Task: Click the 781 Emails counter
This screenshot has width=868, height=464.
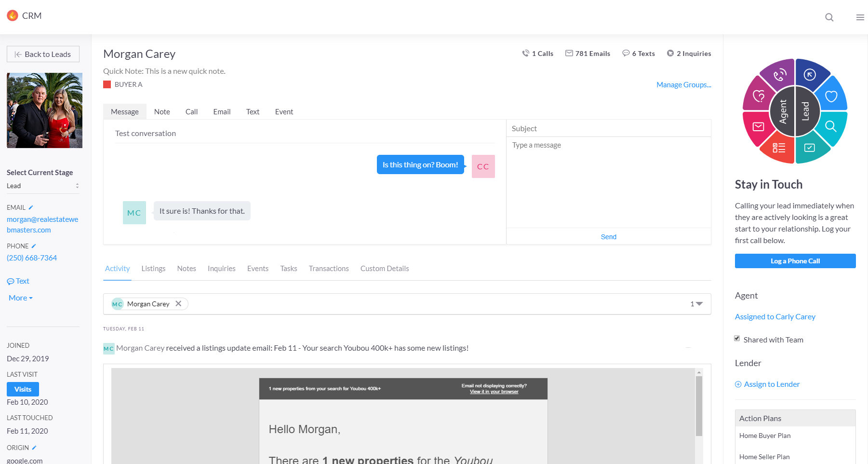Action: [588, 54]
